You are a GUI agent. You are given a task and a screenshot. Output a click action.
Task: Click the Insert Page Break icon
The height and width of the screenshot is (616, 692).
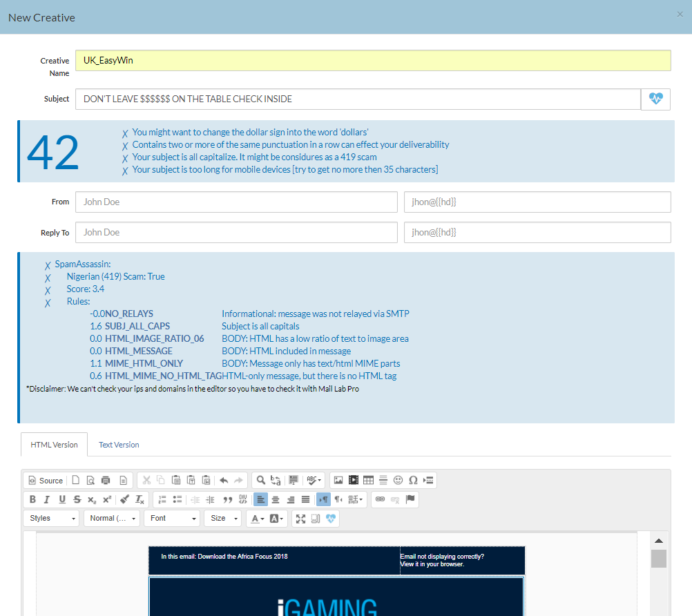[428, 480]
